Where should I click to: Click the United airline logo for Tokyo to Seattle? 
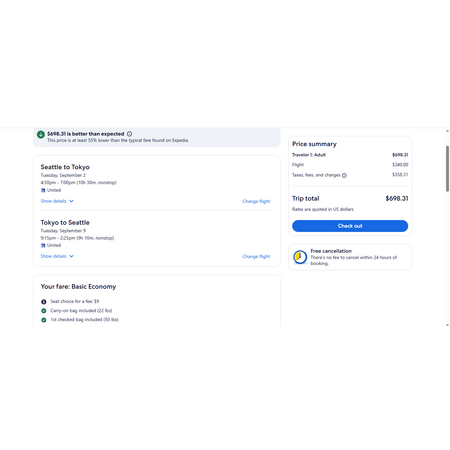(43, 245)
